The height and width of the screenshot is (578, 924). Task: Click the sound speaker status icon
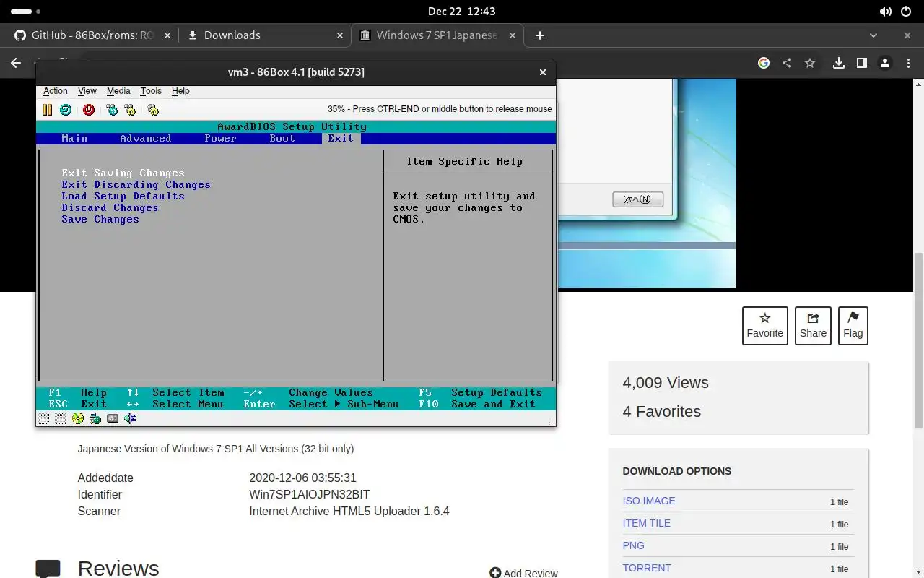tap(130, 418)
